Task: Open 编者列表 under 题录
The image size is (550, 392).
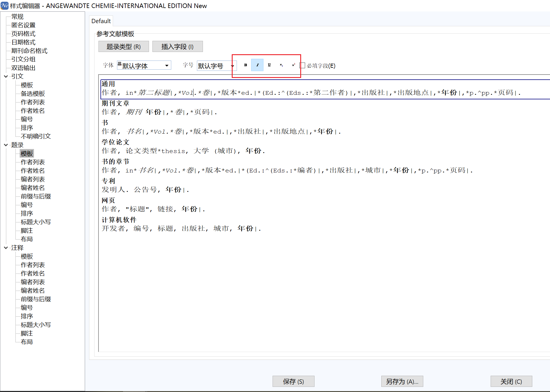Action: coord(33,179)
